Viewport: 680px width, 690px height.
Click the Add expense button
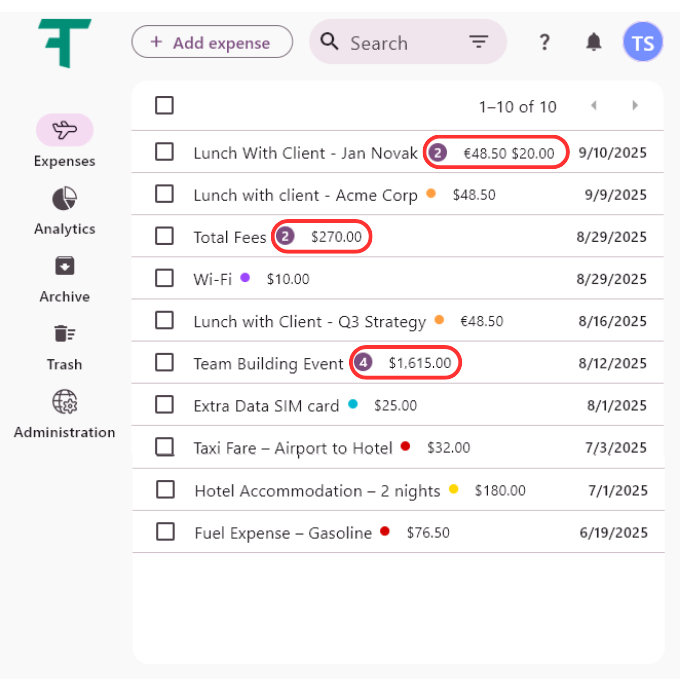point(212,42)
